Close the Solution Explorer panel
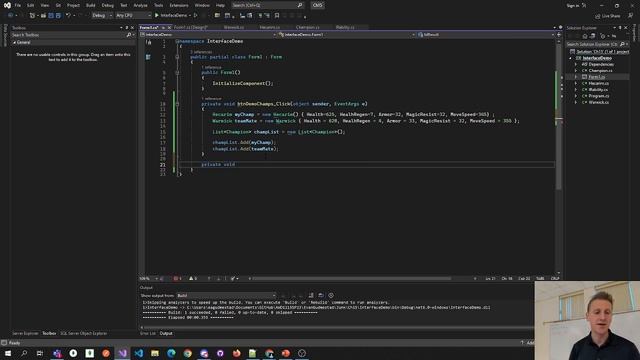The height and width of the screenshot is (360, 640). [x=626, y=28]
